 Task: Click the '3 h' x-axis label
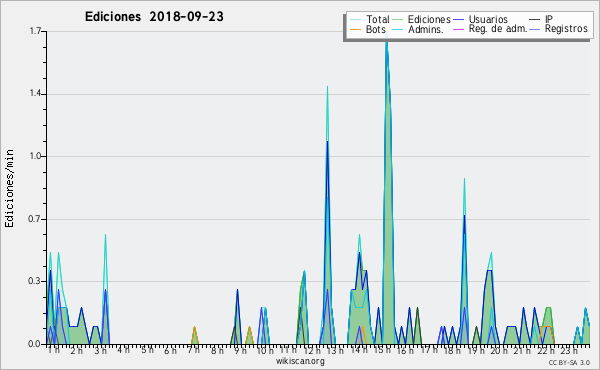pyautogui.click(x=100, y=350)
